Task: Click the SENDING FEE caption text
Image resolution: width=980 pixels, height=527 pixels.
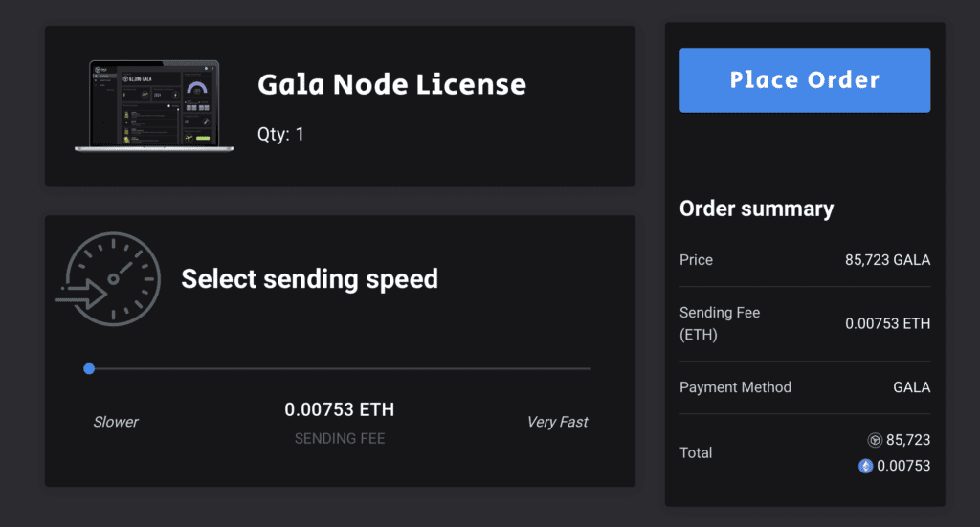Action: (x=339, y=439)
